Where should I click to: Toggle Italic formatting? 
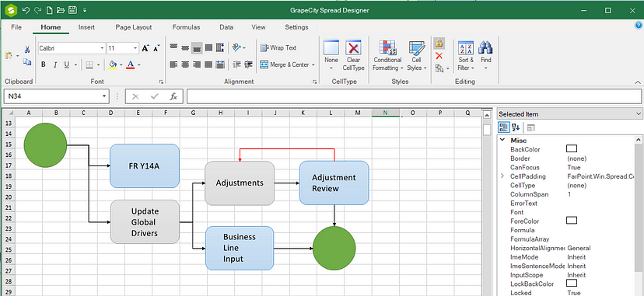54,64
